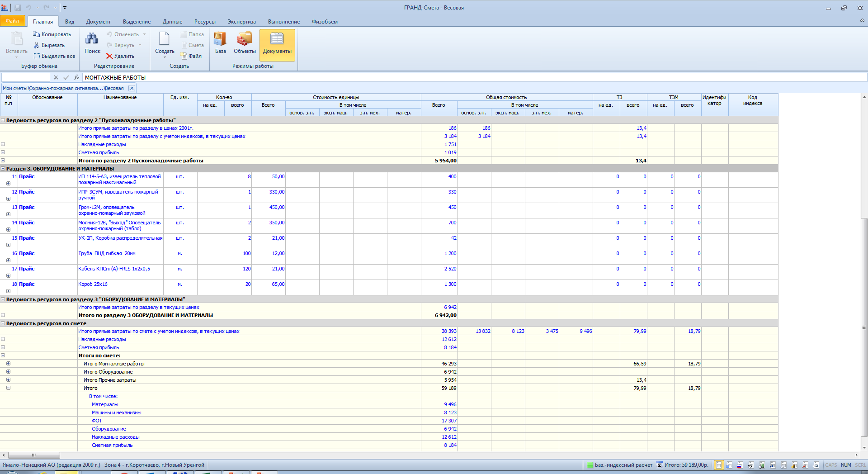Click the sigma Итого icon in status bar
Viewport: 868px width, 474px height.
(660, 465)
